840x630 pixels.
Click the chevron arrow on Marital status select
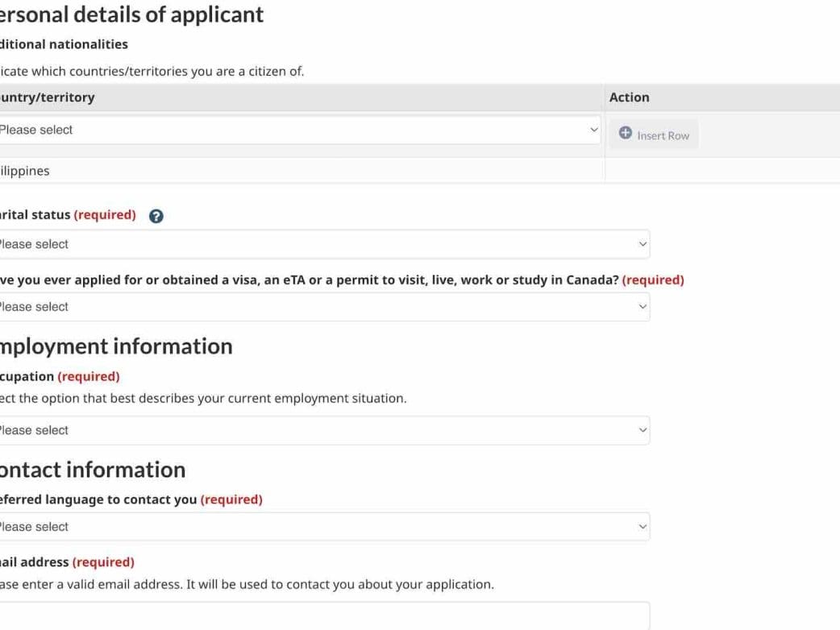pyautogui.click(x=642, y=244)
